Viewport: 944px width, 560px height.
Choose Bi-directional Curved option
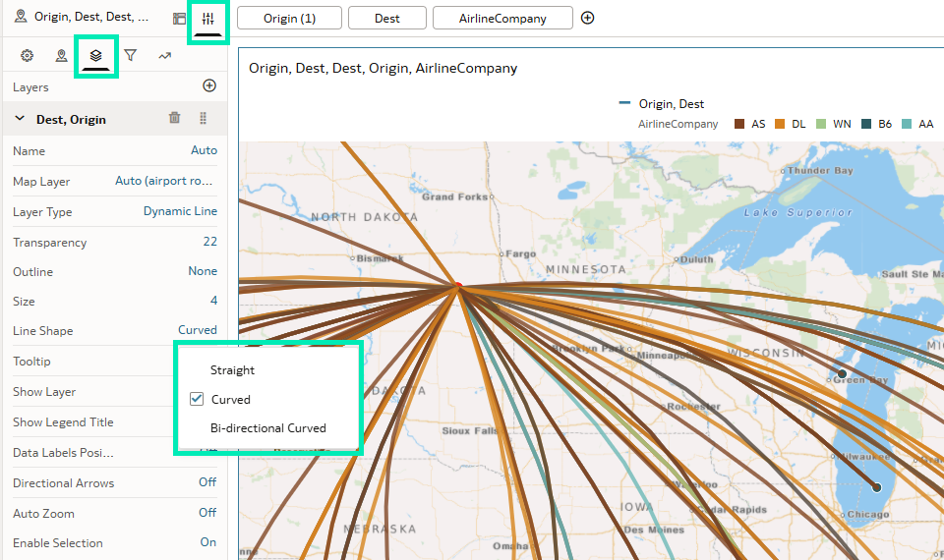[x=267, y=428]
